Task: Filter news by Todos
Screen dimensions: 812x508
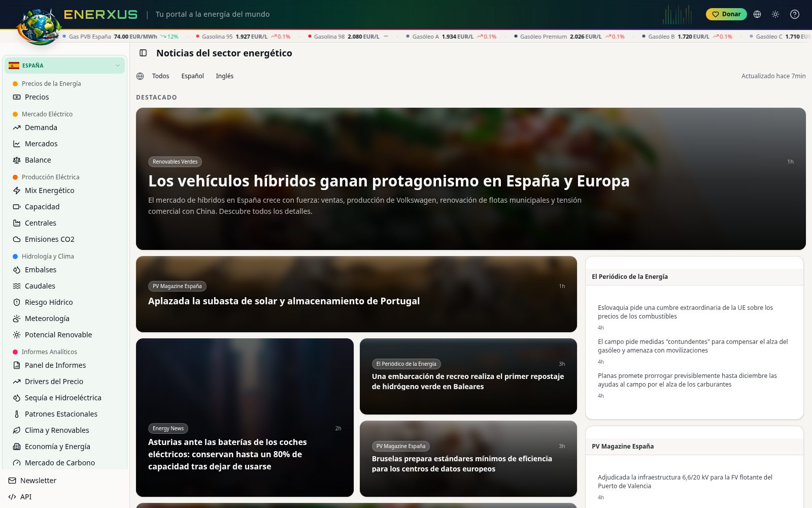Action: pyautogui.click(x=160, y=76)
